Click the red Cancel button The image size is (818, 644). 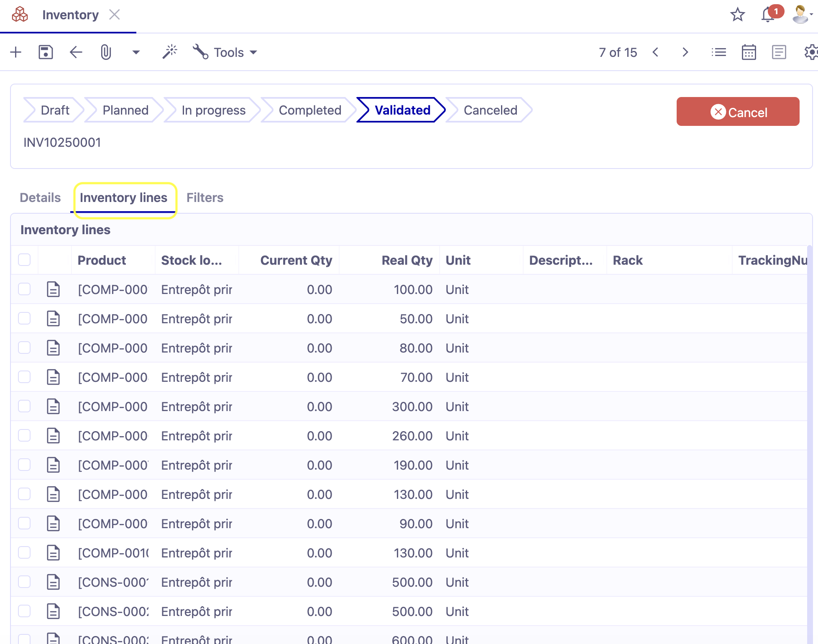pyautogui.click(x=738, y=112)
